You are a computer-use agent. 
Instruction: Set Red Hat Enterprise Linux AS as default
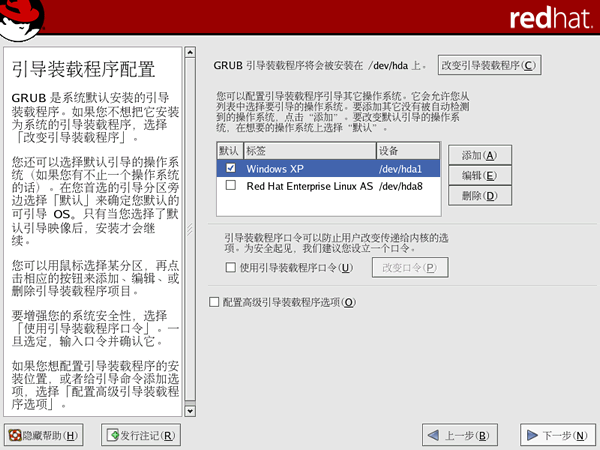click(231, 186)
